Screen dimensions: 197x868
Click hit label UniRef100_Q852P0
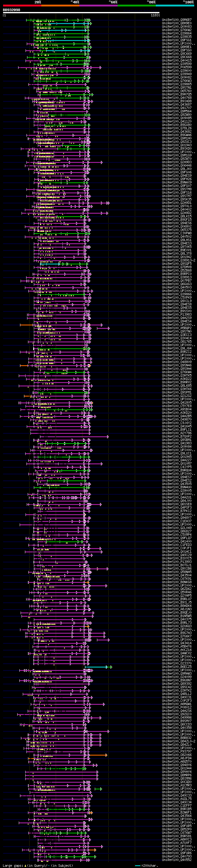pyautogui.click(x=177, y=829)
